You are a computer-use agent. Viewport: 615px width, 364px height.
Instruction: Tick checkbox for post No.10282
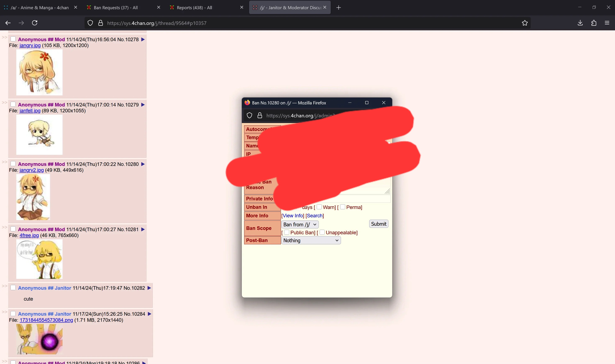pos(13,287)
